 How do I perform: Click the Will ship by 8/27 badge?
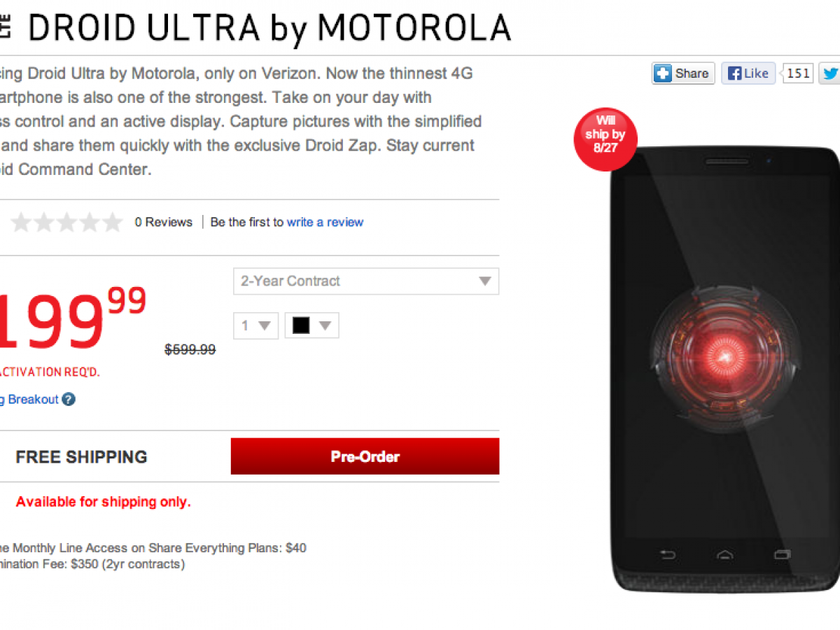coord(605,139)
